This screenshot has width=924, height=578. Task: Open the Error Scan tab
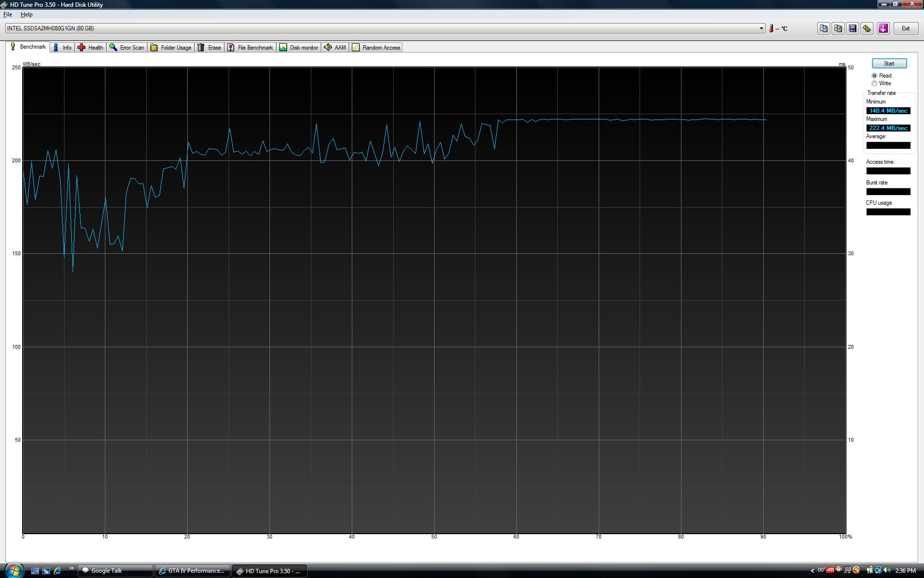coord(127,47)
